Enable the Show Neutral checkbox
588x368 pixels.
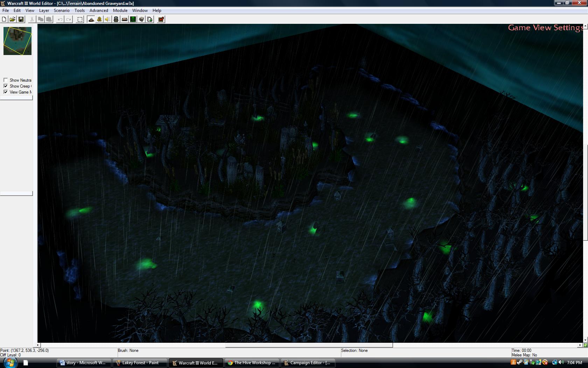click(6, 80)
